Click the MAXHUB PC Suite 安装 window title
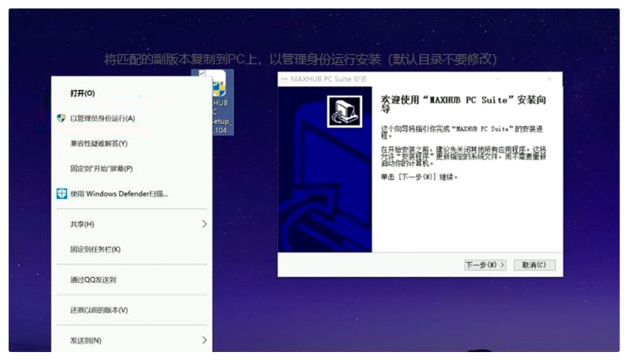The image size is (630, 364). pyautogui.click(x=328, y=79)
